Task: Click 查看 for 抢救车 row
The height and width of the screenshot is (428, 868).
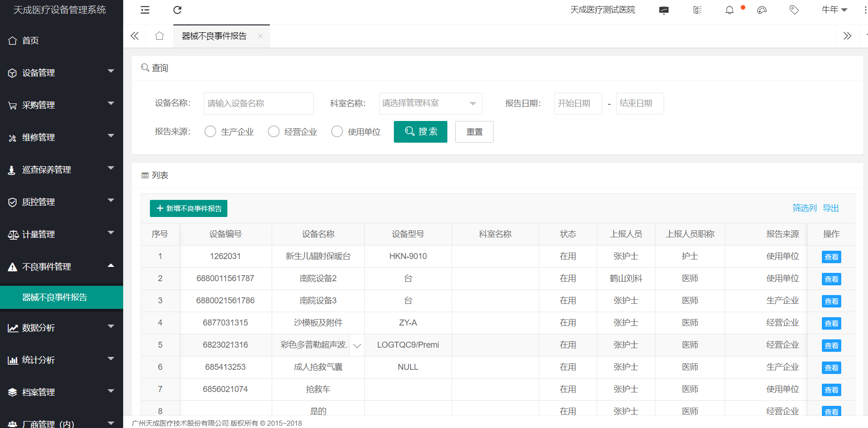Action: pyautogui.click(x=832, y=390)
